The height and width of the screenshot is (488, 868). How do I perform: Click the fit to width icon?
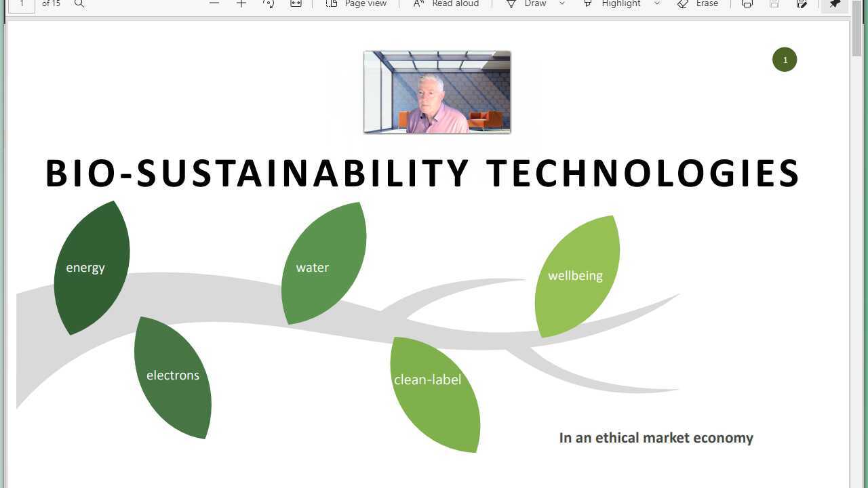296,4
